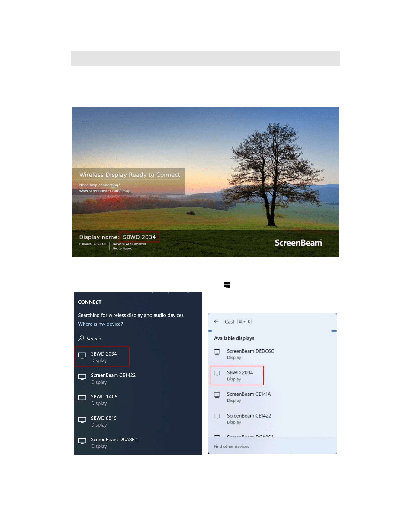Click the www.screenbeam.com/setup address
The width and height of the screenshot is (411, 532).
[105, 191]
